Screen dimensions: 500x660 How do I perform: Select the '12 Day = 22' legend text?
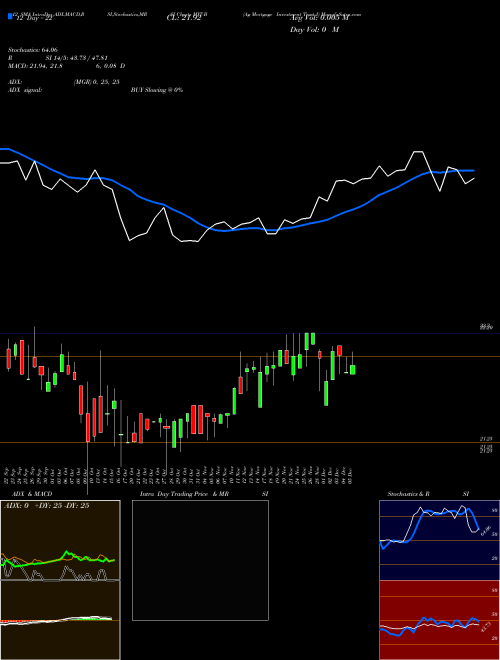coord(34,18)
